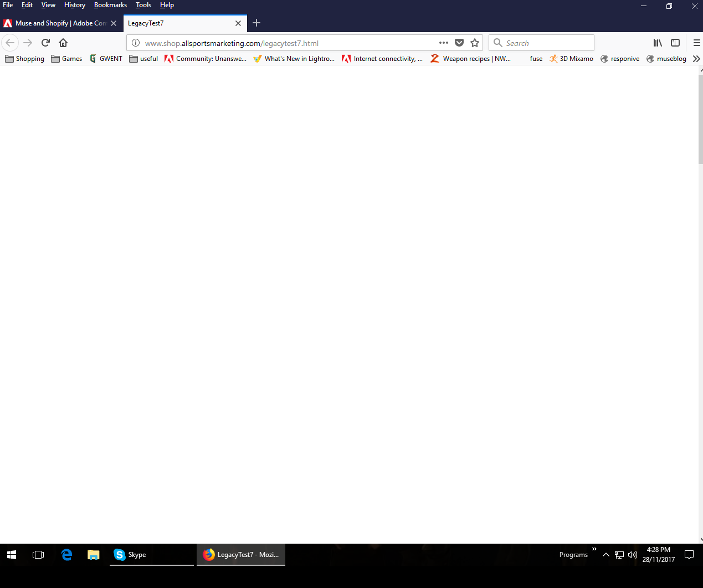
Task: Open network status tray icon
Action: [619, 555]
